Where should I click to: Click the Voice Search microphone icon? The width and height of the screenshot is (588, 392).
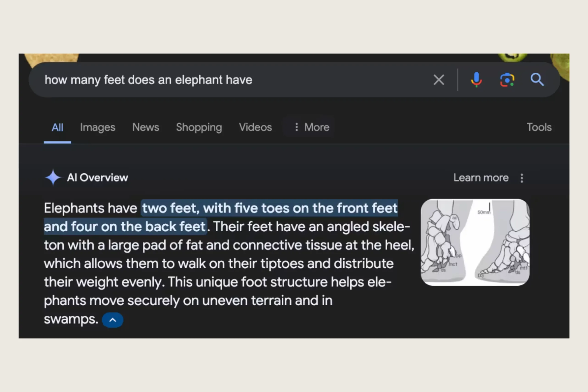point(476,80)
